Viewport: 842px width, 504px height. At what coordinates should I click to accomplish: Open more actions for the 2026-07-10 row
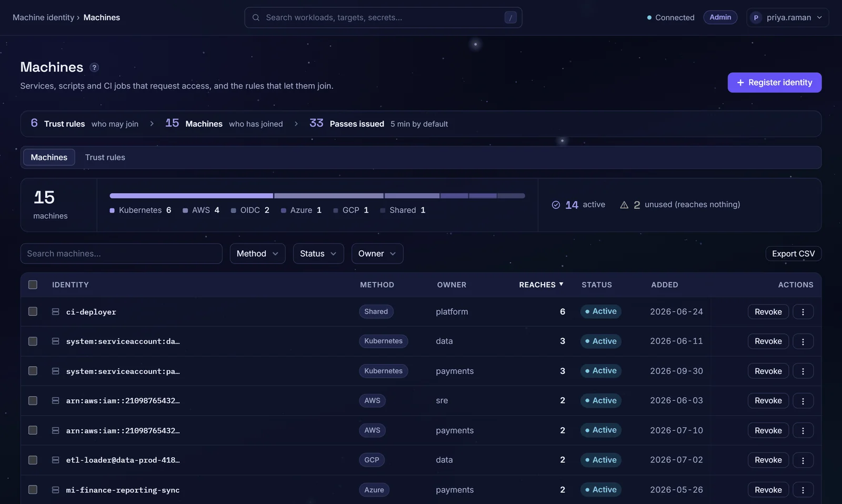coord(803,430)
